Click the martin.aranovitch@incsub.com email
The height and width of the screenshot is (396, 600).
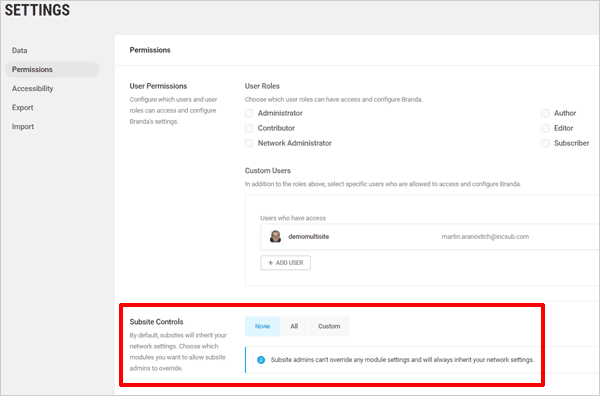(x=485, y=236)
